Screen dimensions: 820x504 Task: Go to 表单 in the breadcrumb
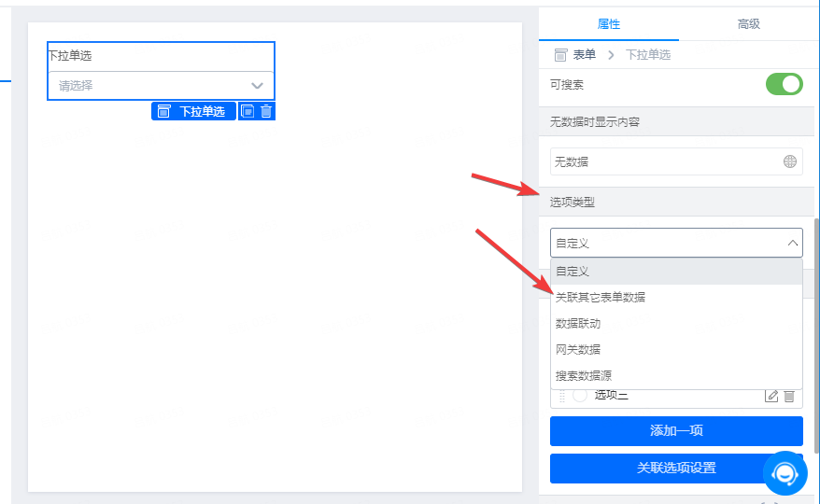tap(584, 54)
